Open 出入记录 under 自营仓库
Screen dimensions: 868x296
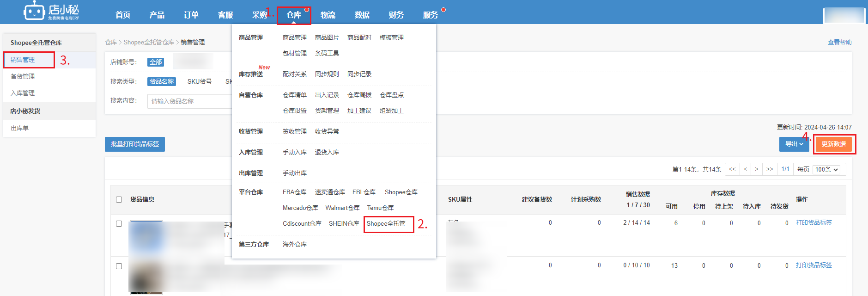pyautogui.click(x=327, y=95)
